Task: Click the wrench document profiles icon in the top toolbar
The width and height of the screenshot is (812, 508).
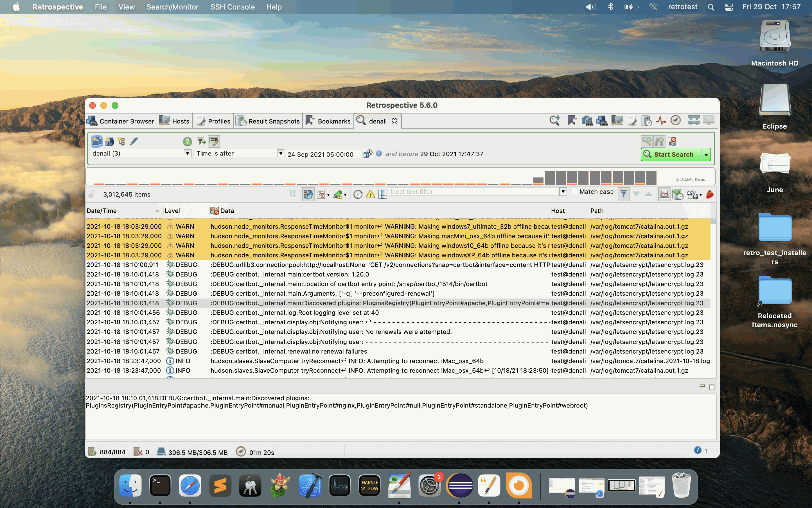Action: pos(632,121)
